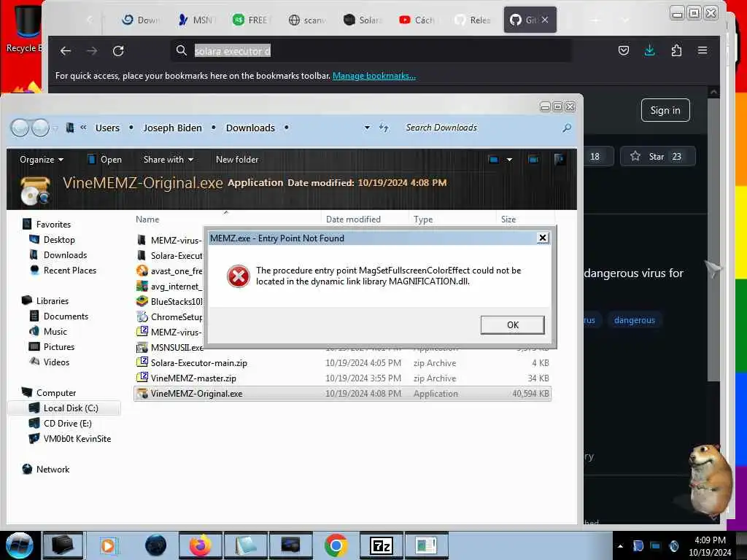Select CD Drive (E:) in the sidebar
Viewport: 747px width, 560px height.
(67, 424)
